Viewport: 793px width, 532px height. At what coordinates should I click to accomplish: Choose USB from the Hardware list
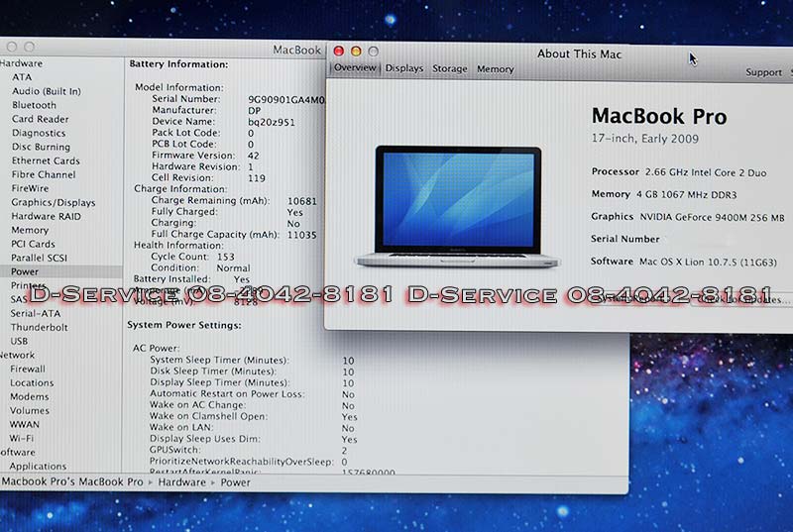tap(20, 341)
